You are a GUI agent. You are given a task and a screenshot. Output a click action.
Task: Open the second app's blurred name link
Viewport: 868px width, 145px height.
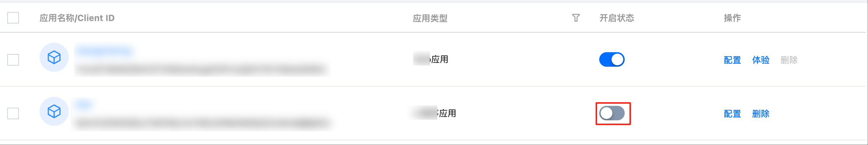pyautogui.click(x=84, y=104)
